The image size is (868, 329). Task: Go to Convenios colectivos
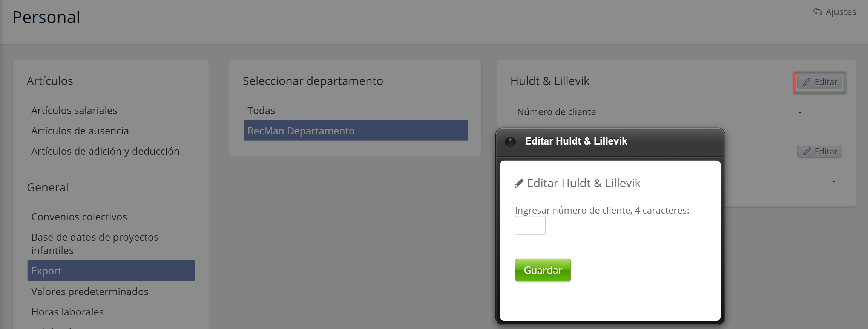click(x=79, y=217)
